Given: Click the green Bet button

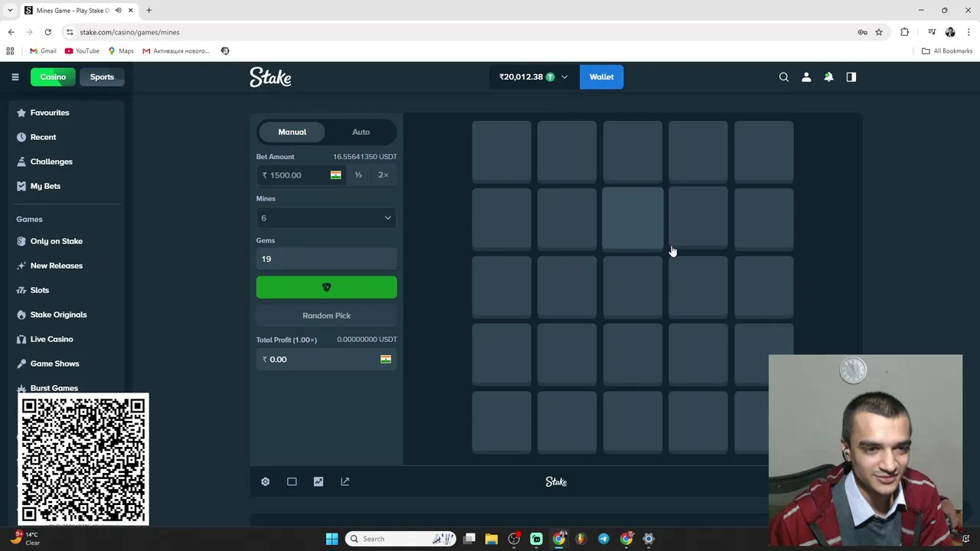Looking at the screenshot, I should [x=326, y=287].
